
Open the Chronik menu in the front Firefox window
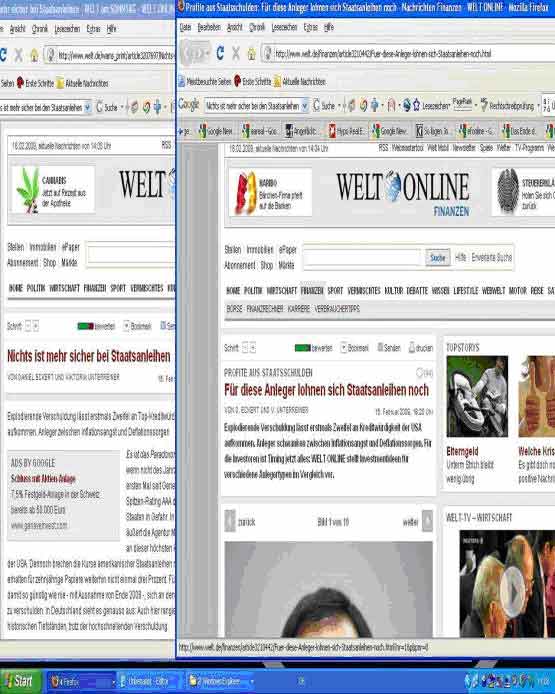point(257,27)
